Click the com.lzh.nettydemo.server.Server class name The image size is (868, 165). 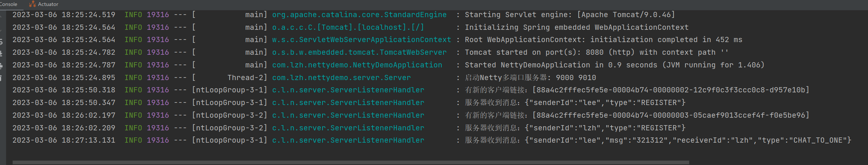pos(341,78)
